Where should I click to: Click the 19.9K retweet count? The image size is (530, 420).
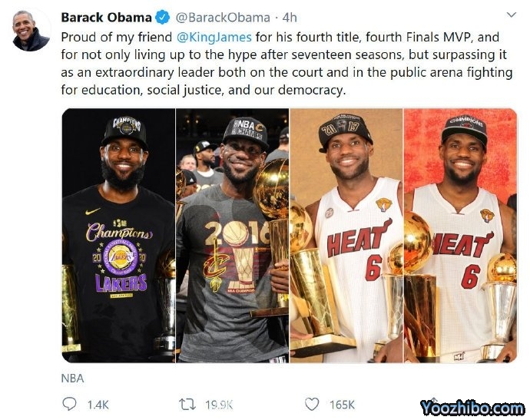point(217,404)
